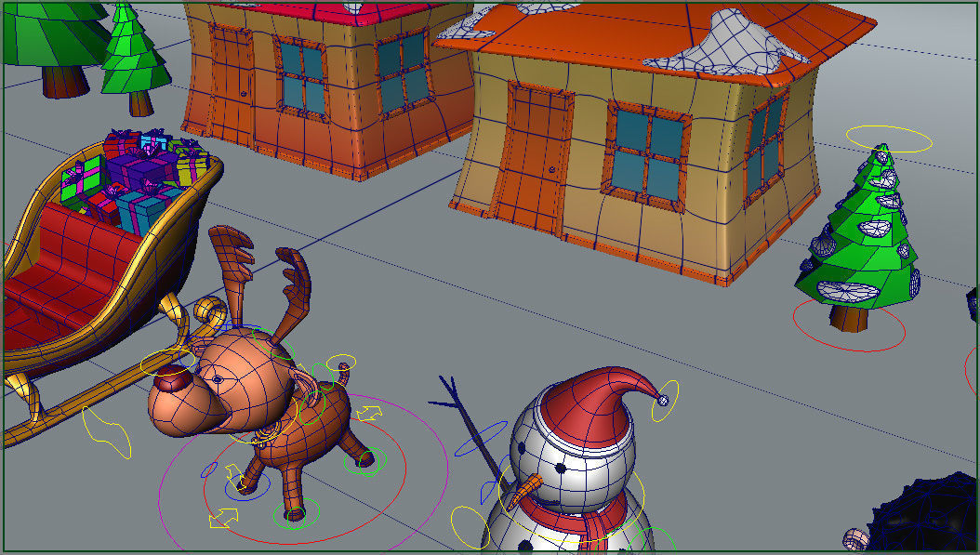The width and height of the screenshot is (980, 555).
Task: Select the door of the red-roofed house
Action: [x=232, y=86]
